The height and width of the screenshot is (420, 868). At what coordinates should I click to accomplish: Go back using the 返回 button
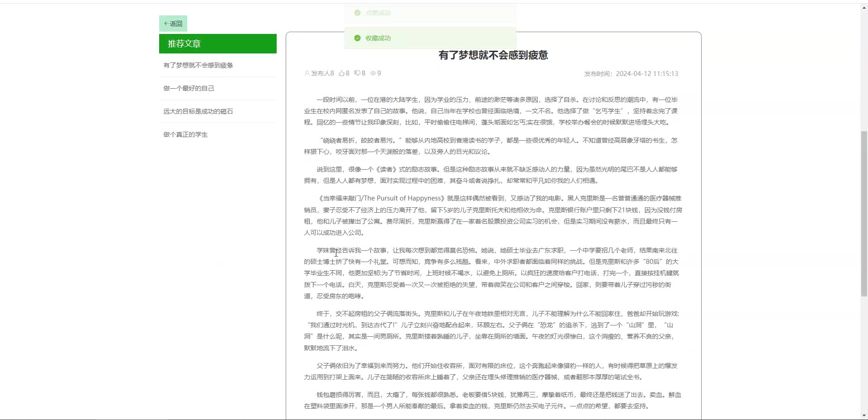point(173,24)
